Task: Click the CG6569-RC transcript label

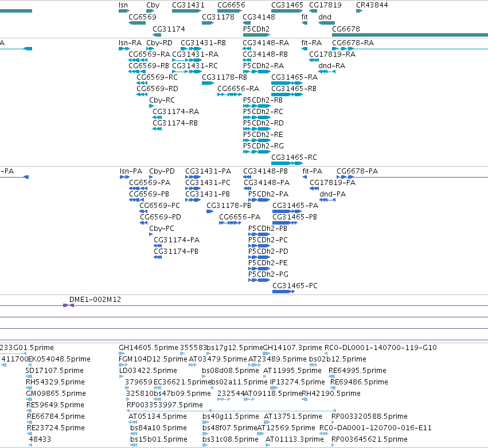Action: click(157, 77)
